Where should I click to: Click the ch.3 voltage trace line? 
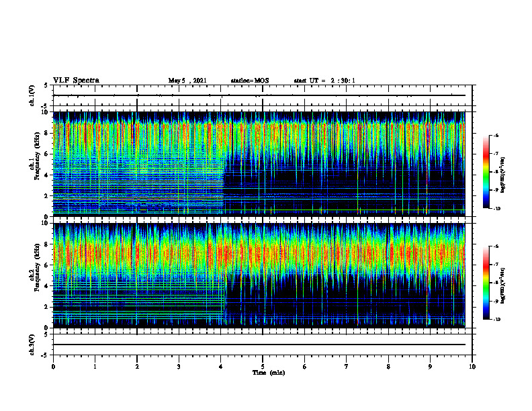pos(259,345)
